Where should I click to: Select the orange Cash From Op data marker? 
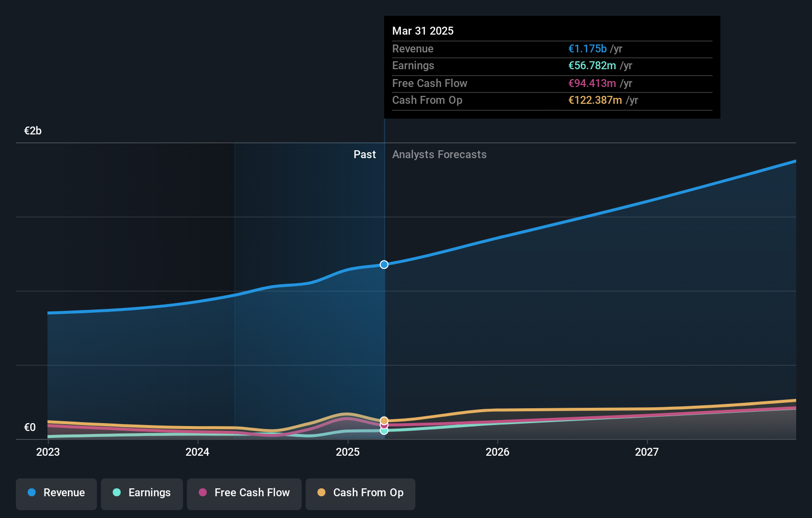pos(384,421)
